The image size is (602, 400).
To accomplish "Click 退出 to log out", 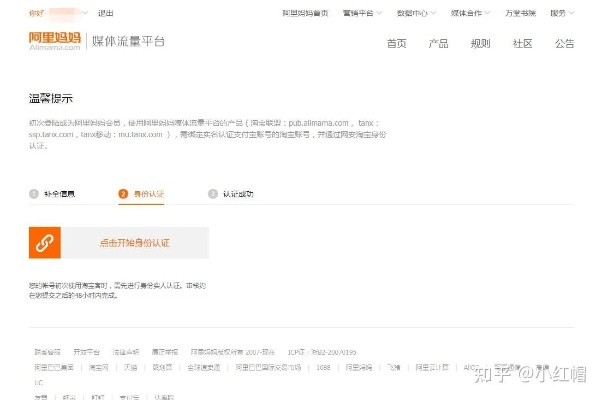I will (106, 13).
